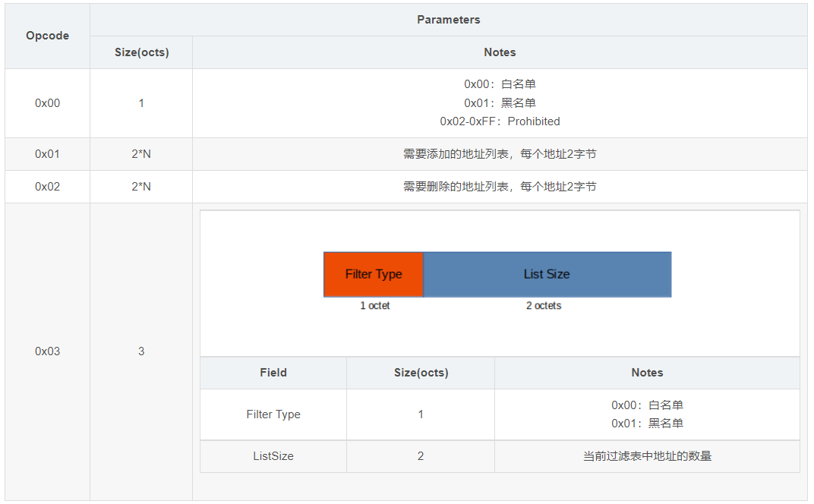Select the '0x01: 黑名单' note in the Filter Type row
The image size is (814, 504).
click(x=648, y=424)
